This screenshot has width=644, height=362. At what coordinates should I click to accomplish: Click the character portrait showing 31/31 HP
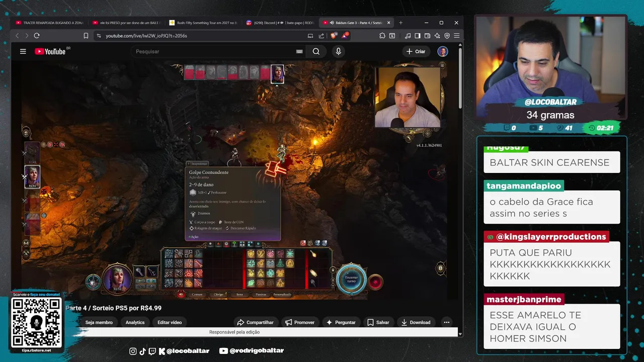click(x=117, y=278)
